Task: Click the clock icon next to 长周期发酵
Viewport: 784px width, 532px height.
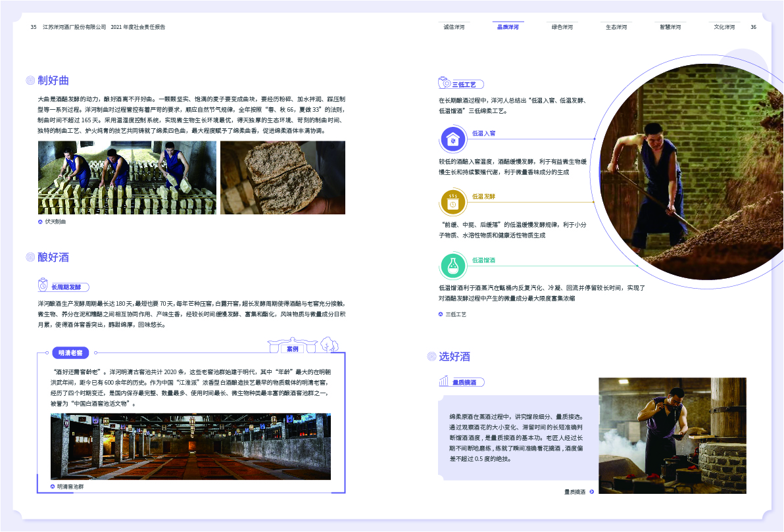Action: [43, 285]
